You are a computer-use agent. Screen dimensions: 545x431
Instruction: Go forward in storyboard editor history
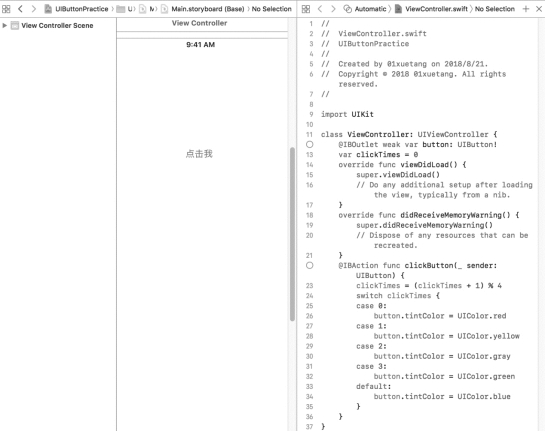(x=33, y=9)
